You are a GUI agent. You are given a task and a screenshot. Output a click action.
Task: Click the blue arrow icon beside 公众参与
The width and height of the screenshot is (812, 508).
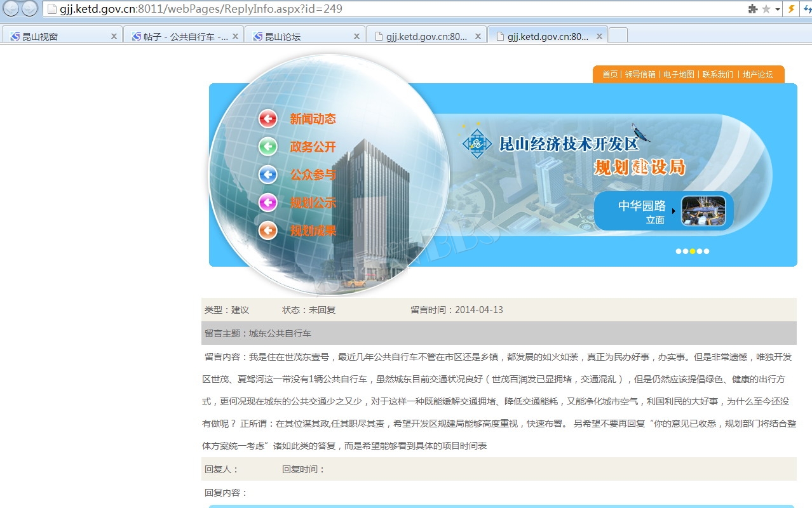click(268, 175)
